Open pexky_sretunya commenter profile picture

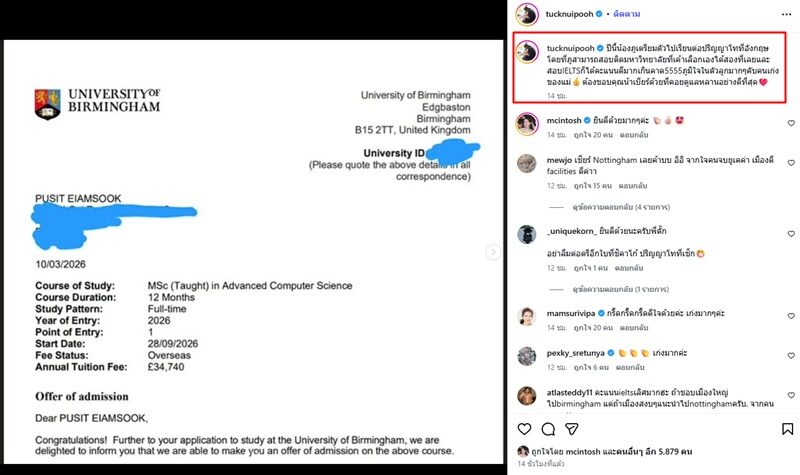pos(527,356)
